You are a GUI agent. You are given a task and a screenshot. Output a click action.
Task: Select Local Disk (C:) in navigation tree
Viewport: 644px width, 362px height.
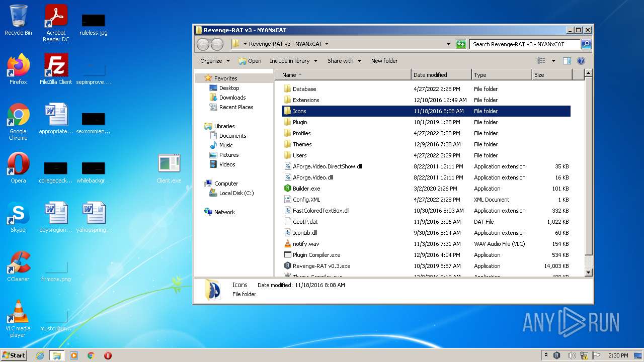point(236,193)
